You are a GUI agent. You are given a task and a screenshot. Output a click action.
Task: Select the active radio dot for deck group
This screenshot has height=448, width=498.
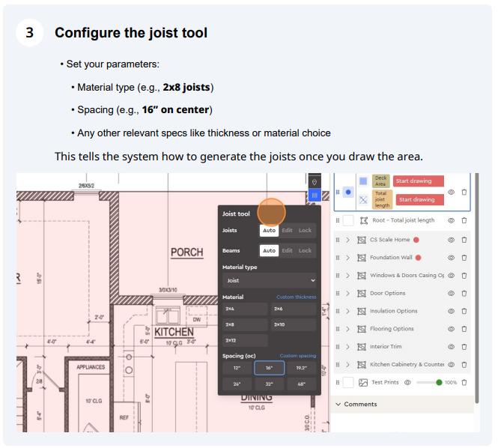point(348,193)
